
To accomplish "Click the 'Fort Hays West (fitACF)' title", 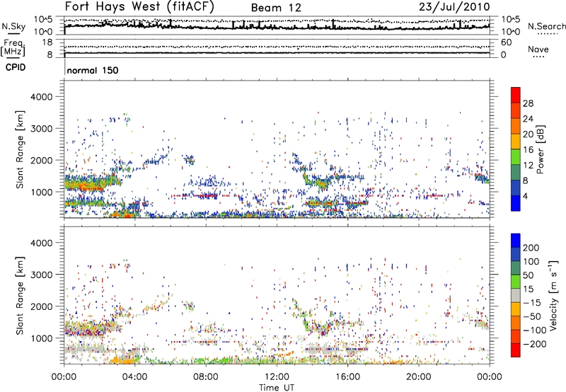I will coord(139,6).
